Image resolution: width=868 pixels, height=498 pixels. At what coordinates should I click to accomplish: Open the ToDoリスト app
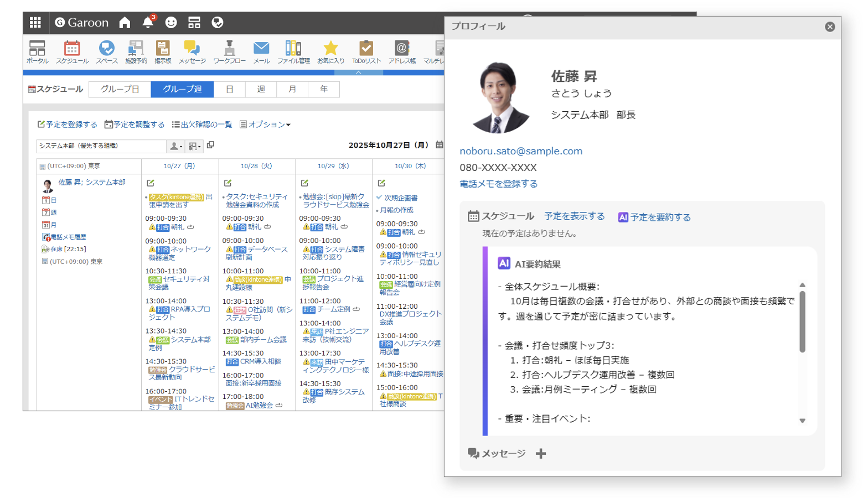[x=366, y=53]
